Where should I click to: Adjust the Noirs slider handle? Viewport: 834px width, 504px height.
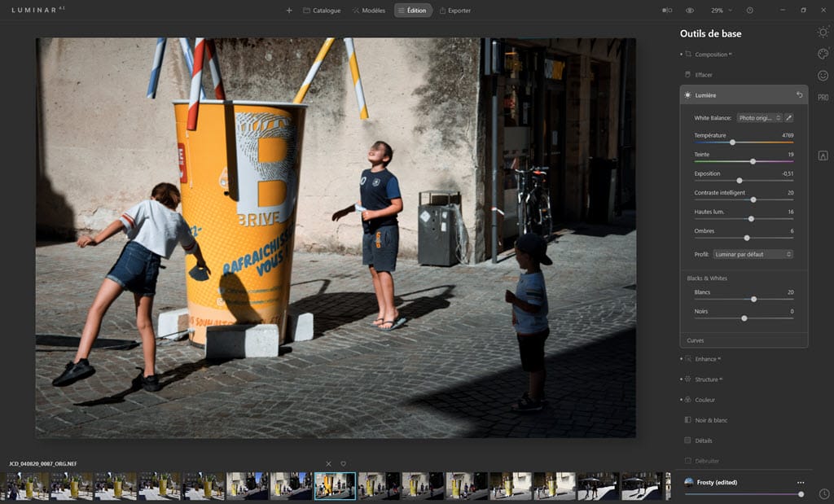coord(744,318)
